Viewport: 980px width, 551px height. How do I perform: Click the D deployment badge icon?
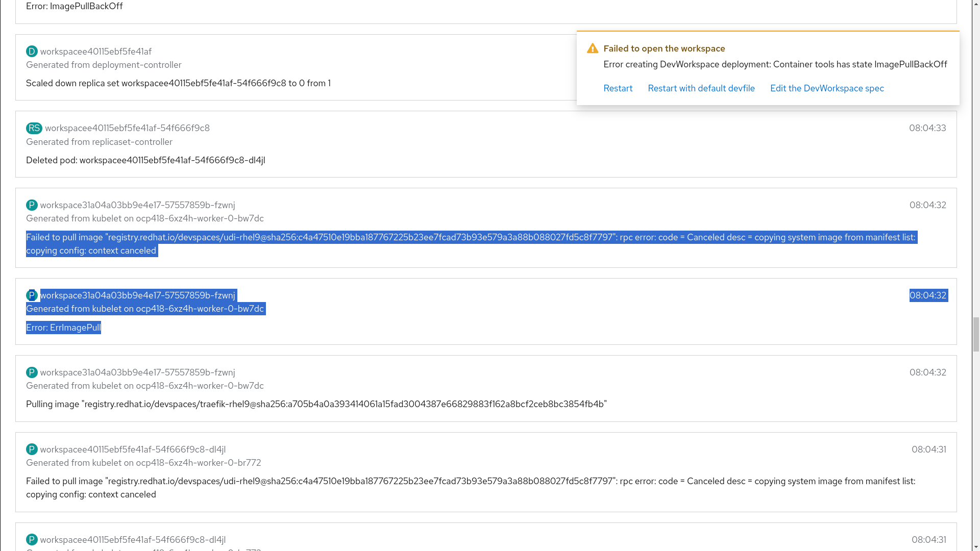32,52
